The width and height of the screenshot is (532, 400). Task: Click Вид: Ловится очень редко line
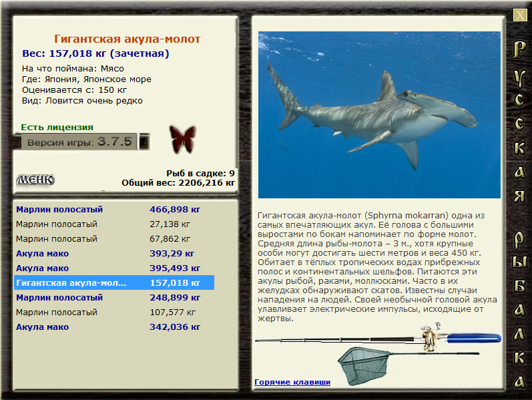coord(82,101)
